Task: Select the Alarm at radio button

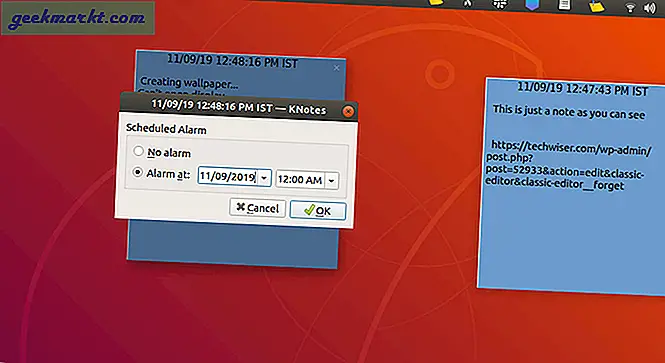Action: [x=137, y=173]
